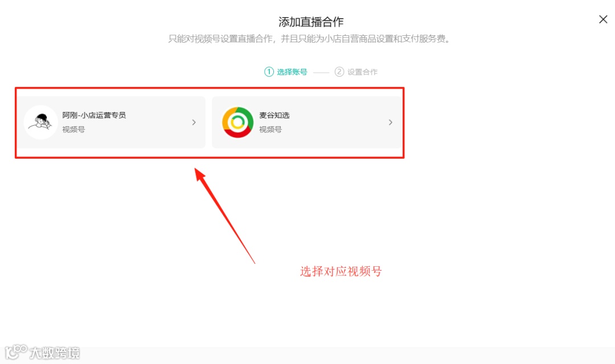This screenshot has width=615, height=364.
Task: Choose the 麦谷知选 account name
Action: coord(274,115)
